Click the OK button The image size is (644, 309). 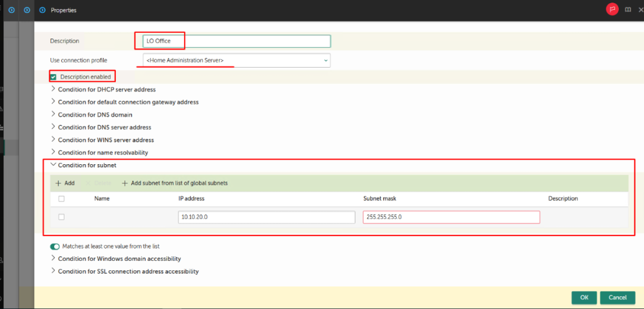coord(583,297)
